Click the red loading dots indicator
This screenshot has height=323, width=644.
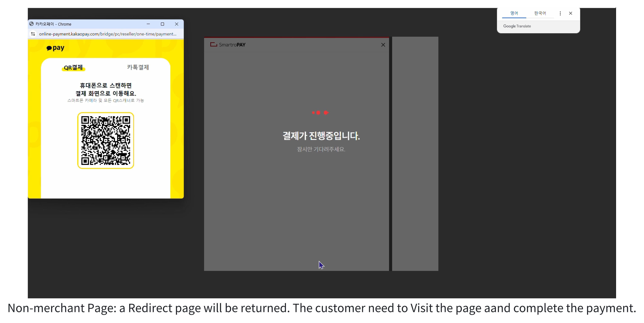point(320,113)
